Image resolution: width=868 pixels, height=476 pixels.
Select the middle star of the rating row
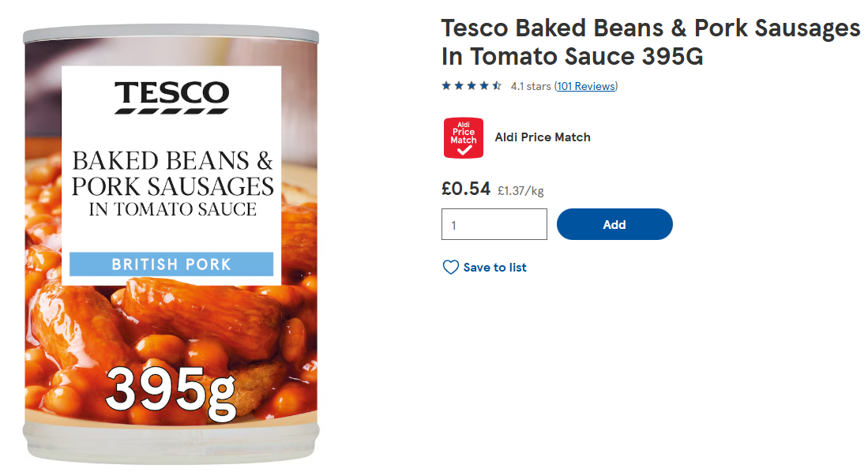(472, 86)
